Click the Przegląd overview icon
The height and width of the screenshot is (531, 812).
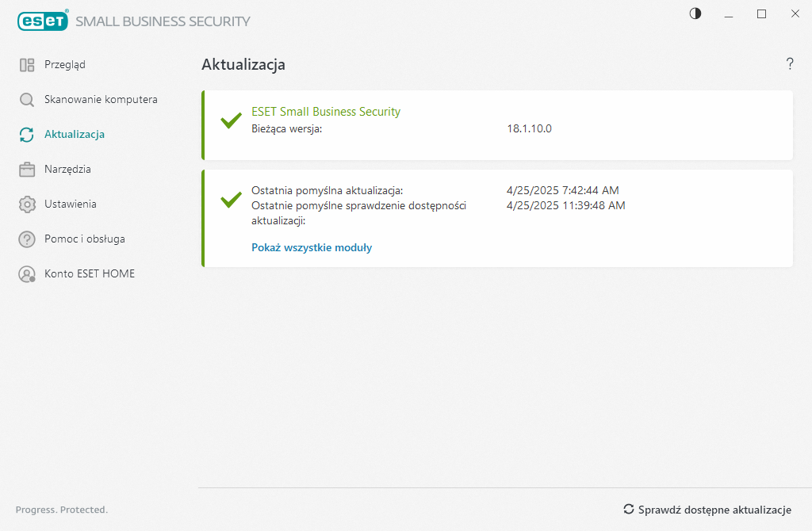[x=27, y=65]
